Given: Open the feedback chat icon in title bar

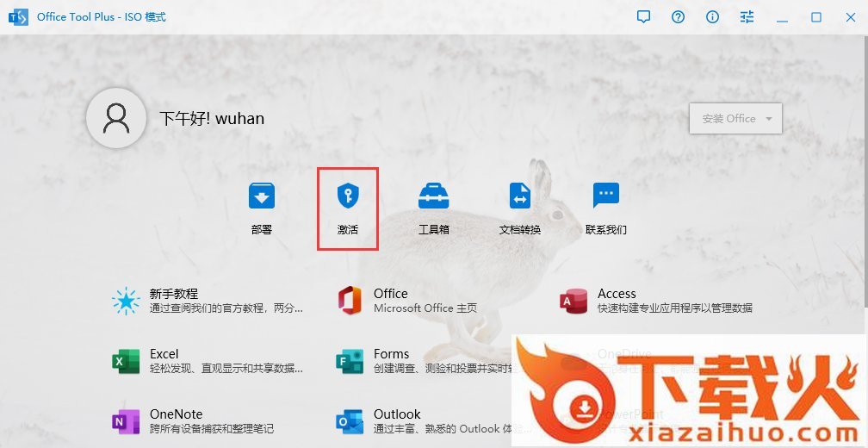Looking at the screenshot, I should tap(643, 17).
